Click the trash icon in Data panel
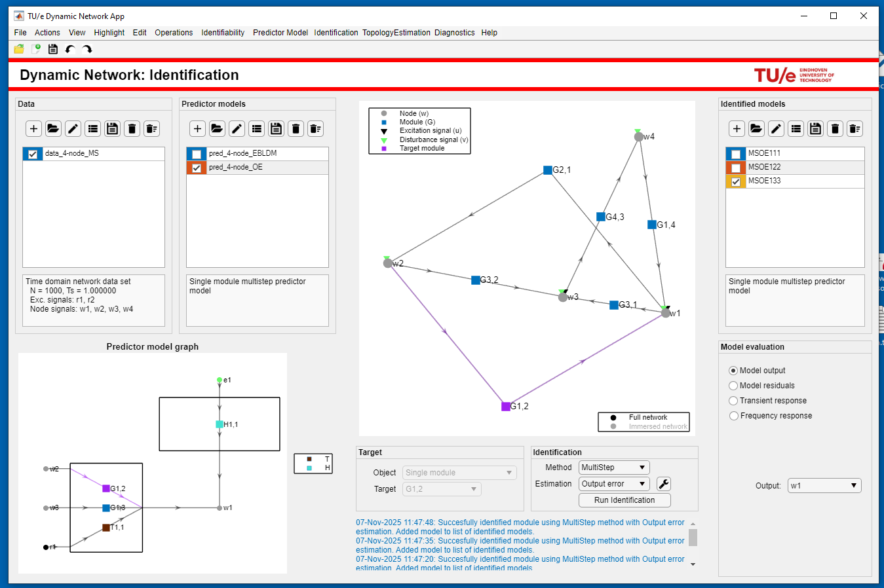Screen dimensions: 884x588 coord(132,129)
